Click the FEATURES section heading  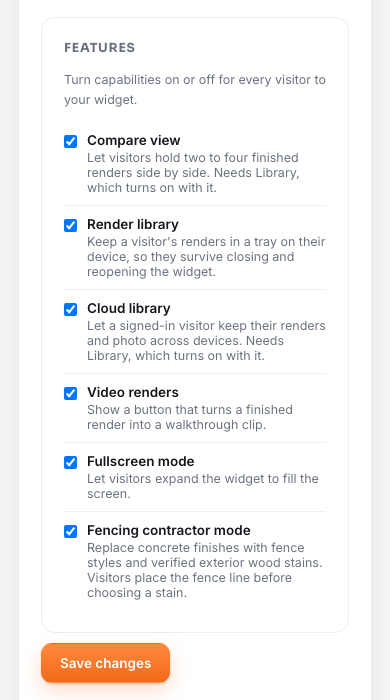[x=100, y=48]
